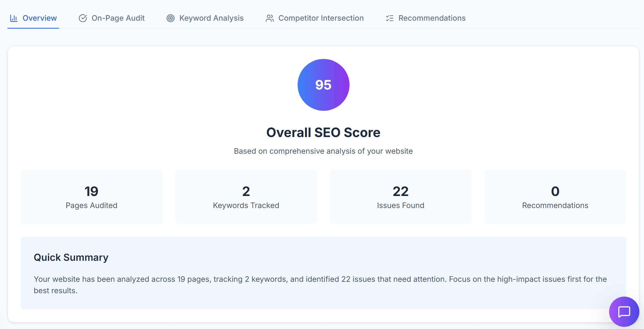Select the checklist icon beside Recommendations
Screen dimensions: 644x329
390,18
